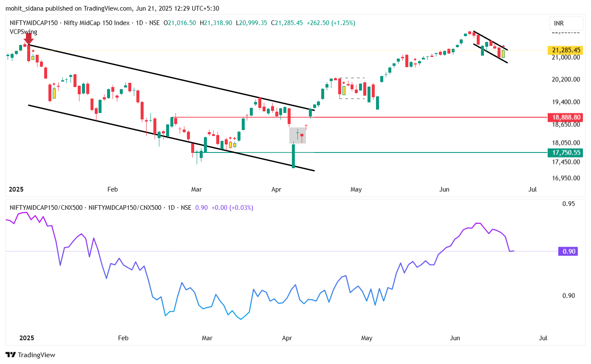Click the 17,450.00 price axis label

[x=566, y=162]
